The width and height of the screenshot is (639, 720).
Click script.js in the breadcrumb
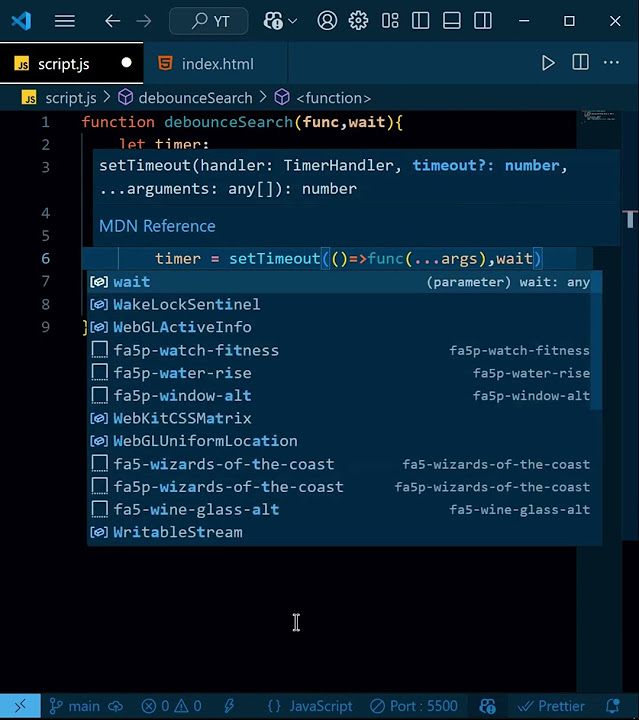click(x=70, y=98)
